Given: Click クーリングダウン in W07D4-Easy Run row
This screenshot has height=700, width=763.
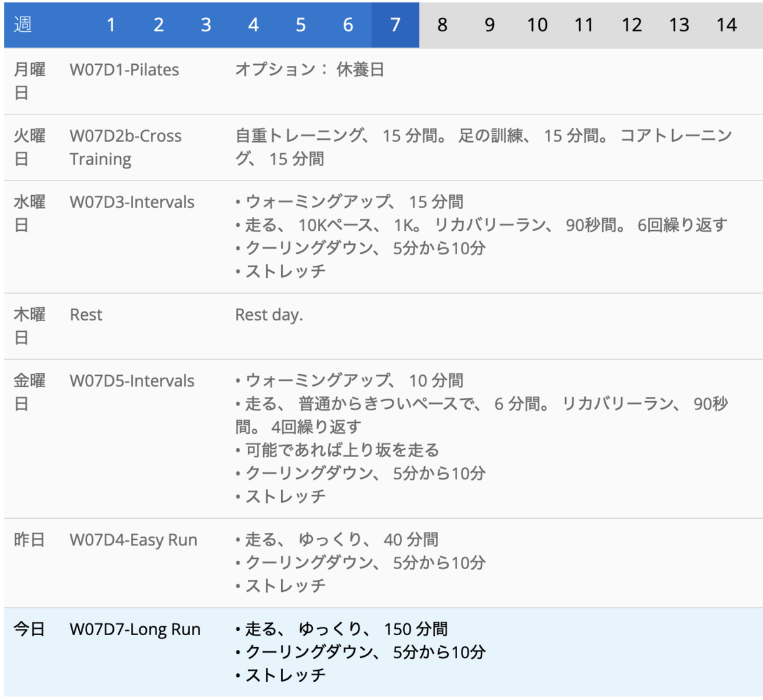Looking at the screenshot, I should tap(361, 563).
